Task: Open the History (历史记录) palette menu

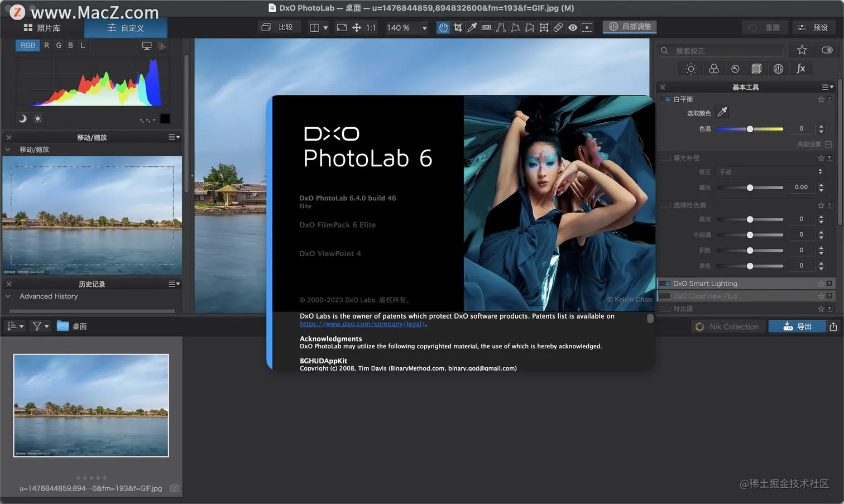Action: click(x=174, y=284)
